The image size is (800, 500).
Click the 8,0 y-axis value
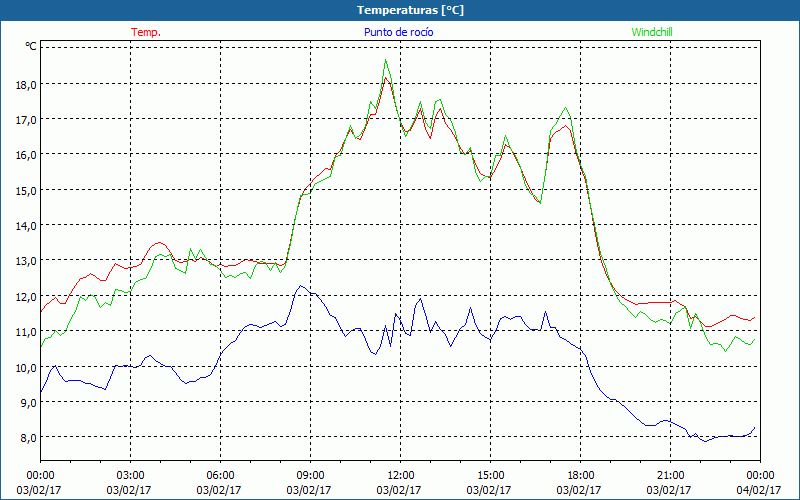tap(29, 438)
